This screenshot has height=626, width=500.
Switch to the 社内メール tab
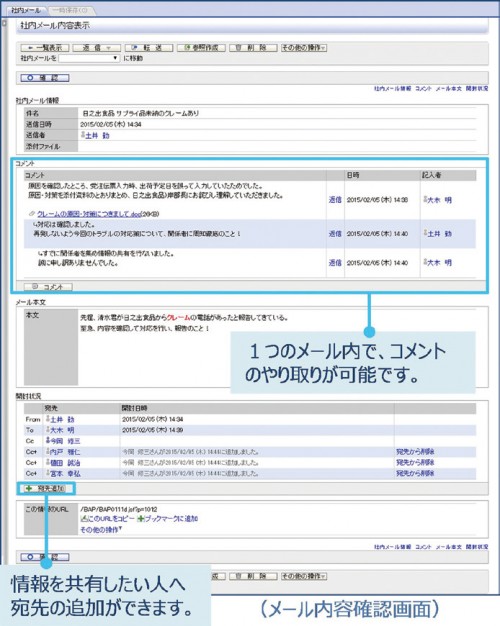(x=26, y=10)
